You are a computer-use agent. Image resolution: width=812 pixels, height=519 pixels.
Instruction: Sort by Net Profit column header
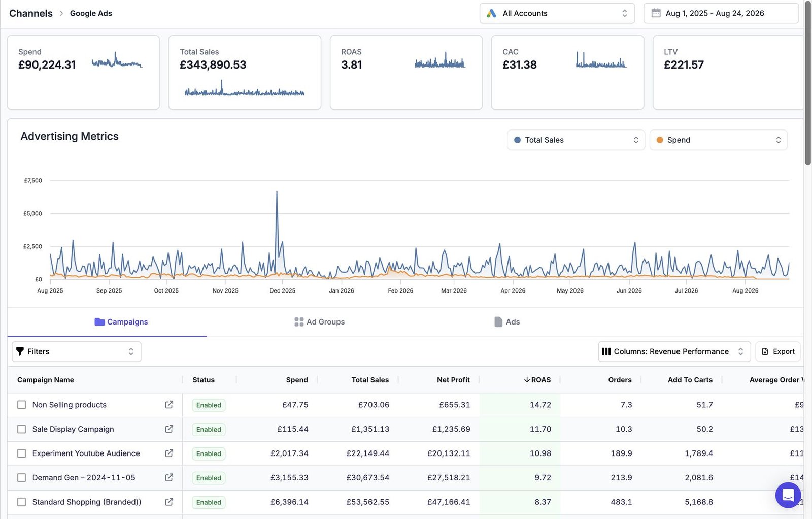pyautogui.click(x=453, y=380)
